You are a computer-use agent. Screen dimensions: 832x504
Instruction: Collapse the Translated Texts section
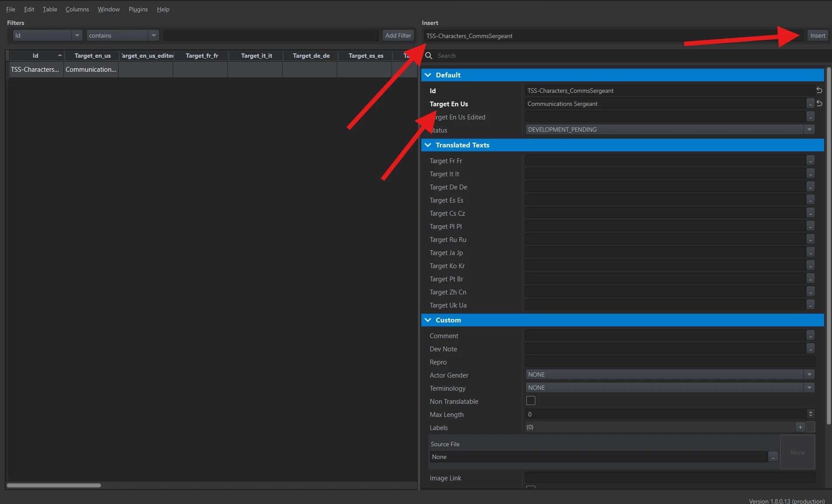click(x=428, y=145)
